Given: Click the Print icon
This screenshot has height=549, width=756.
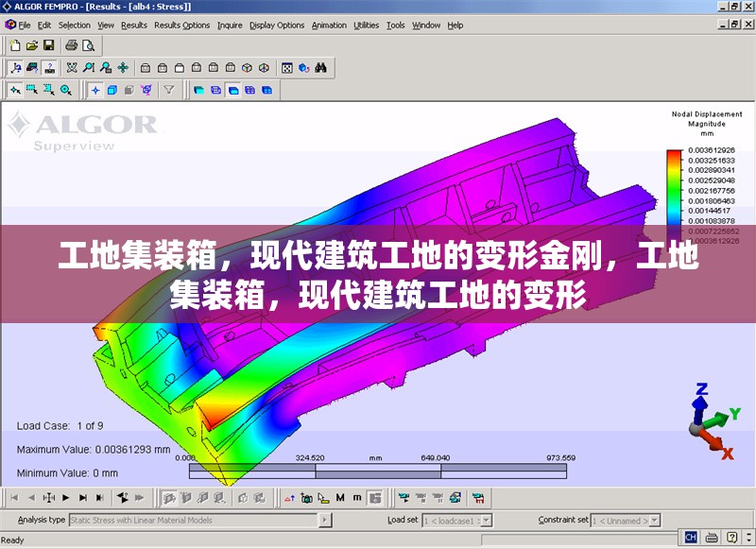Looking at the screenshot, I should 71,44.
